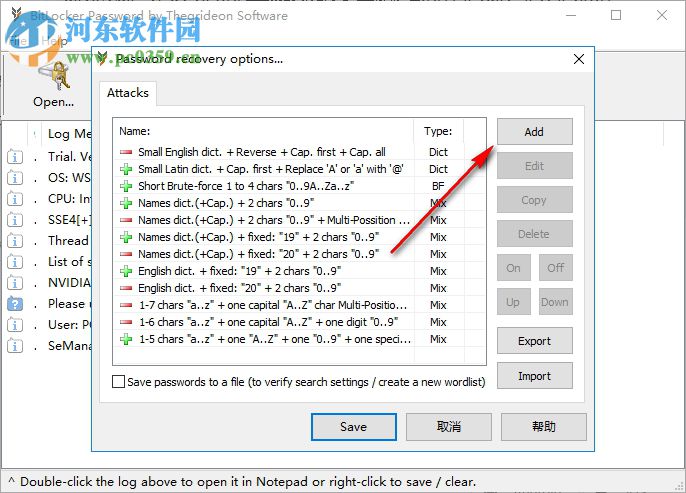Import an attacks list
This screenshot has height=493, width=686.
click(534, 376)
